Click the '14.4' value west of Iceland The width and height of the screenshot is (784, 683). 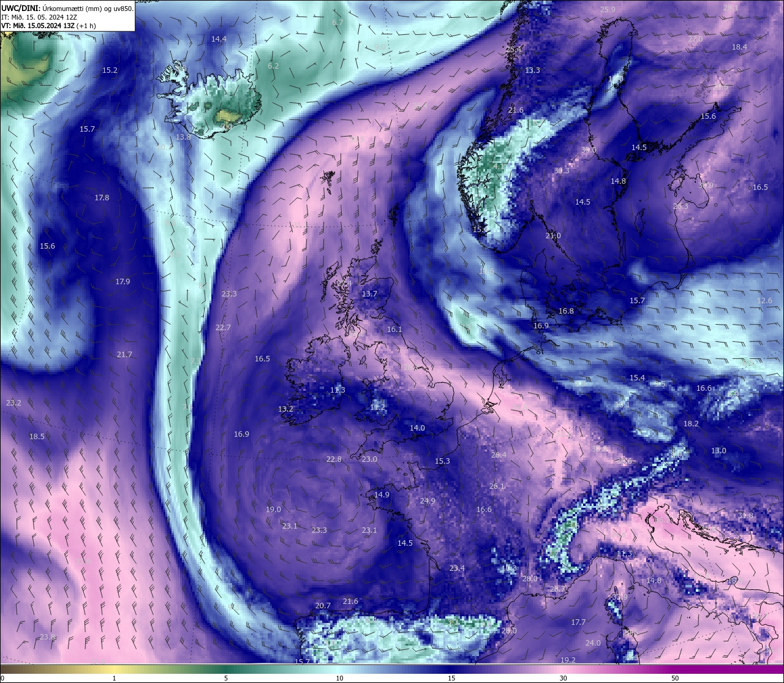pyautogui.click(x=219, y=39)
